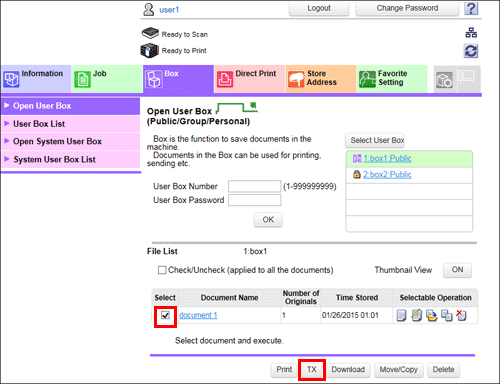Click the User Box Number field
Image resolution: width=500 pixels, height=384 pixels.
tap(254, 186)
